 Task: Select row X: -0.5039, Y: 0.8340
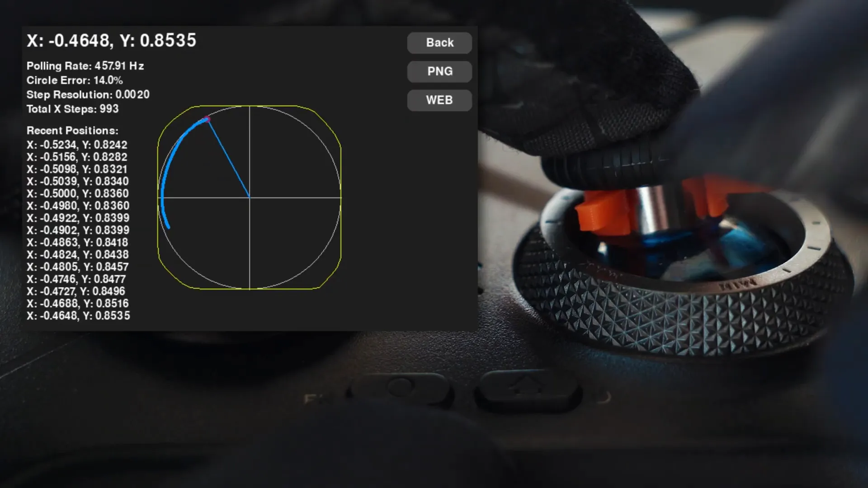tap(78, 182)
